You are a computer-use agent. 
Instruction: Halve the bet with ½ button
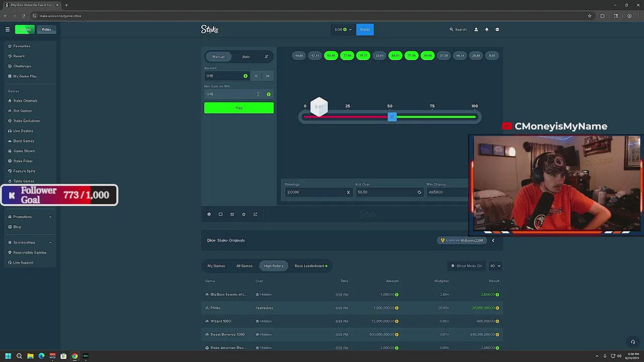[x=256, y=76]
